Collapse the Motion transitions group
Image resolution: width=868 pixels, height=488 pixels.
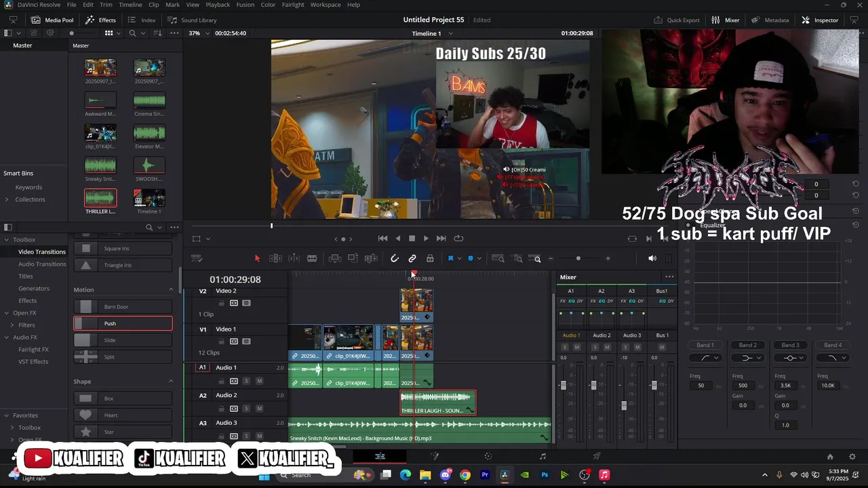click(170, 290)
